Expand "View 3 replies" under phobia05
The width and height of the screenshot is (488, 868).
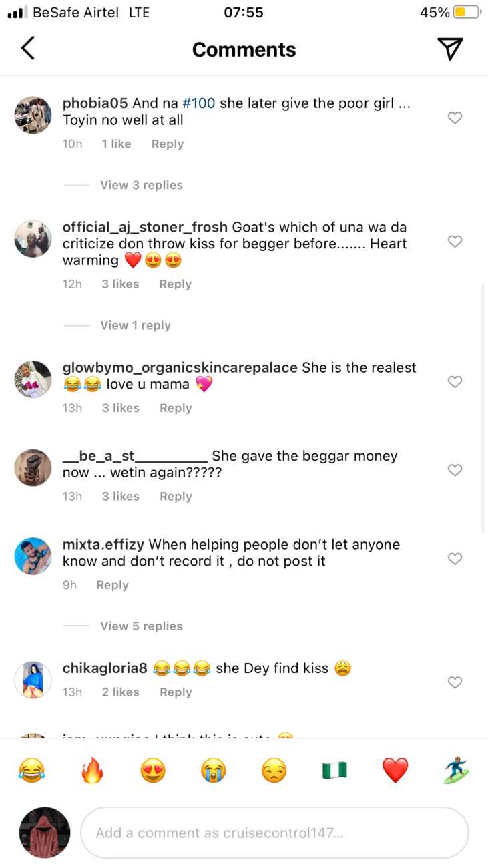coord(141,185)
